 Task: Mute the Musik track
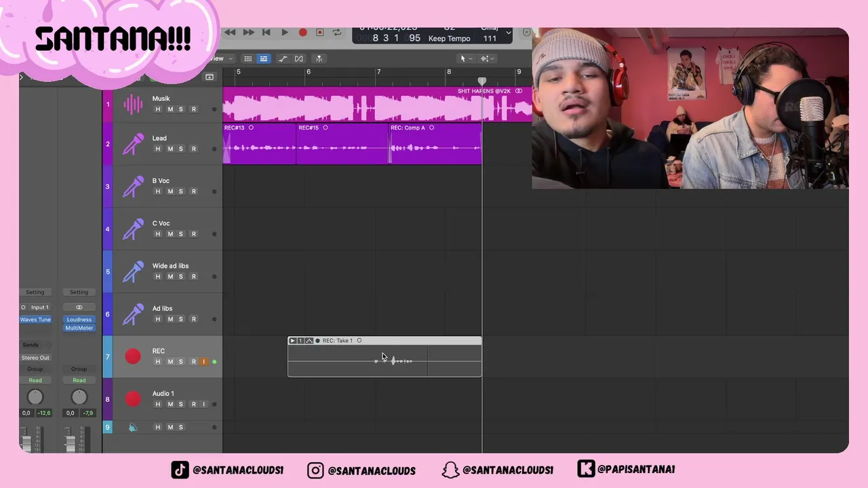click(170, 109)
